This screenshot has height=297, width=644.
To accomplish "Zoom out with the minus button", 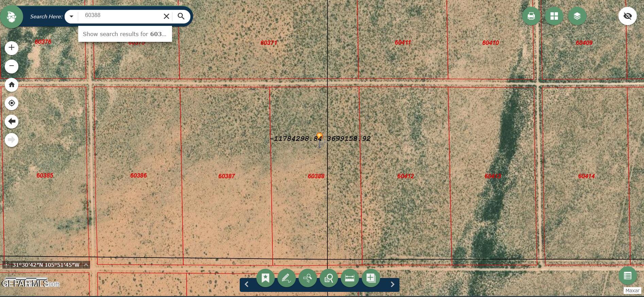I will pyautogui.click(x=12, y=66).
